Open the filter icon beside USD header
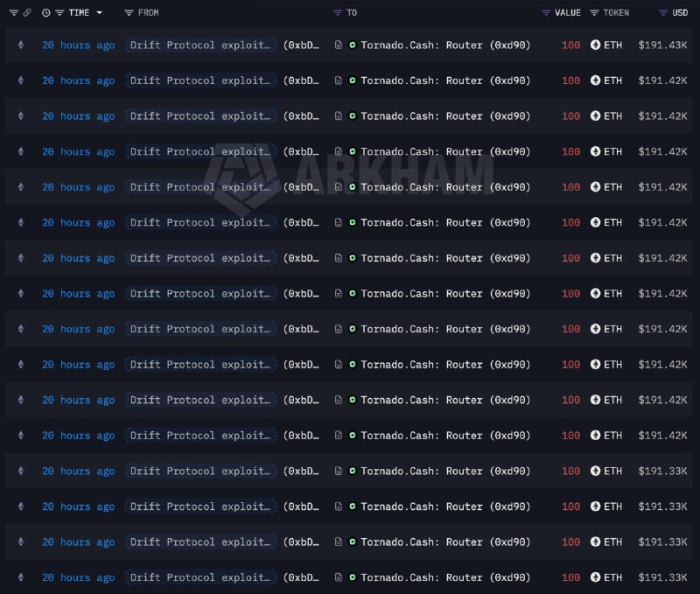700x594 pixels. click(663, 13)
